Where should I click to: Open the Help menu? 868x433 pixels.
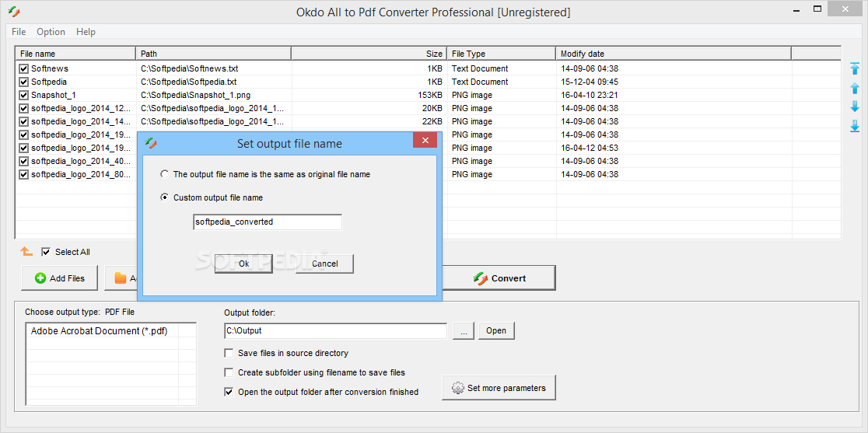[86, 32]
